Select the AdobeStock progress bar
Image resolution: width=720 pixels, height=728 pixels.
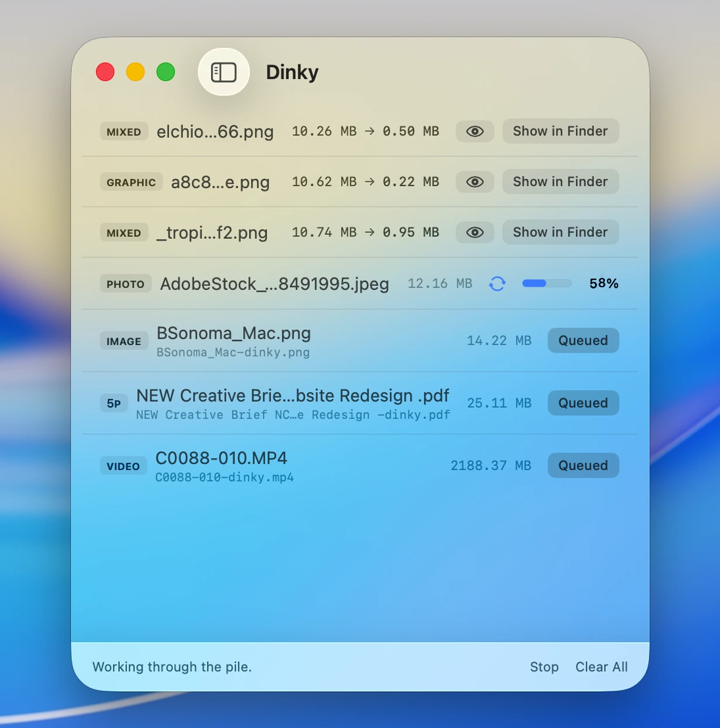546,283
